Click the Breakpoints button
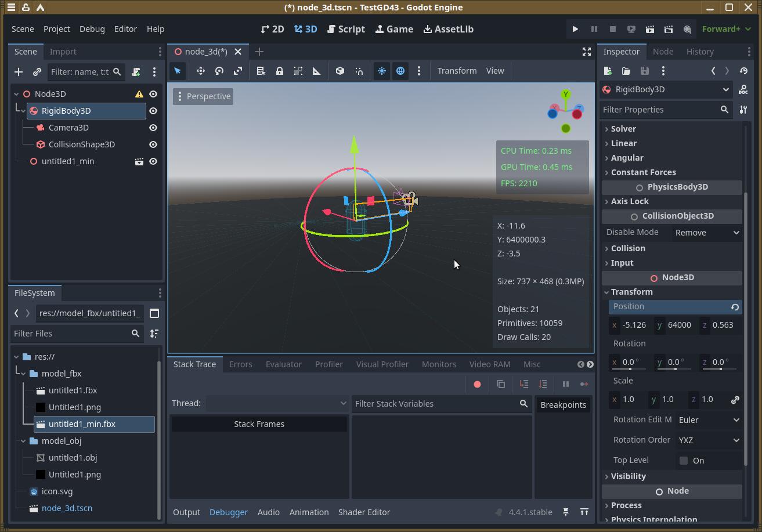This screenshot has height=532, width=762. coord(563,405)
